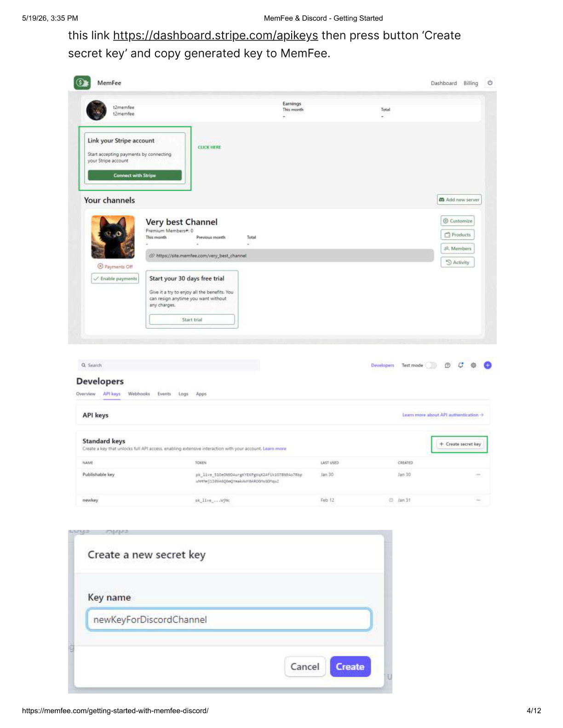Click Learn more link under Standard keys
Screen dimensions: 563x728
[275, 449]
